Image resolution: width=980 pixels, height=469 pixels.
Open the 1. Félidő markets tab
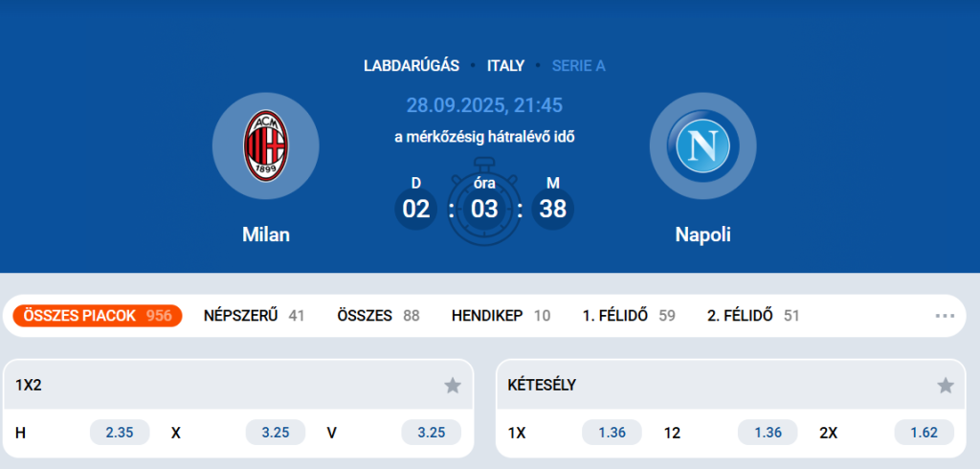click(629, 316)
